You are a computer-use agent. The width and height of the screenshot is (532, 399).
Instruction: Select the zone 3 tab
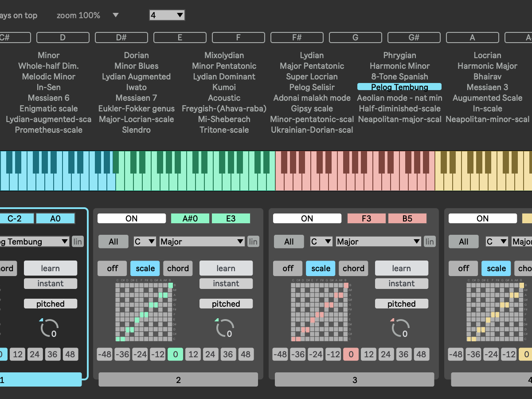coord(354,379)
